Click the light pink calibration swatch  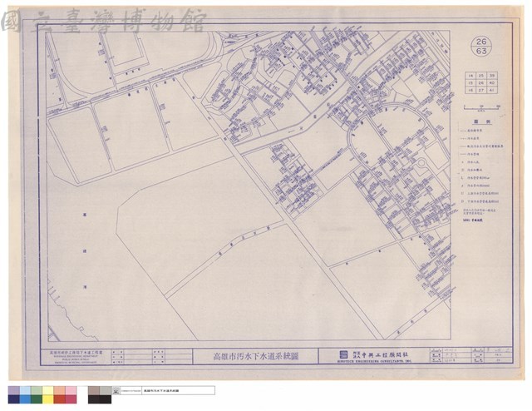click(71, 391)
